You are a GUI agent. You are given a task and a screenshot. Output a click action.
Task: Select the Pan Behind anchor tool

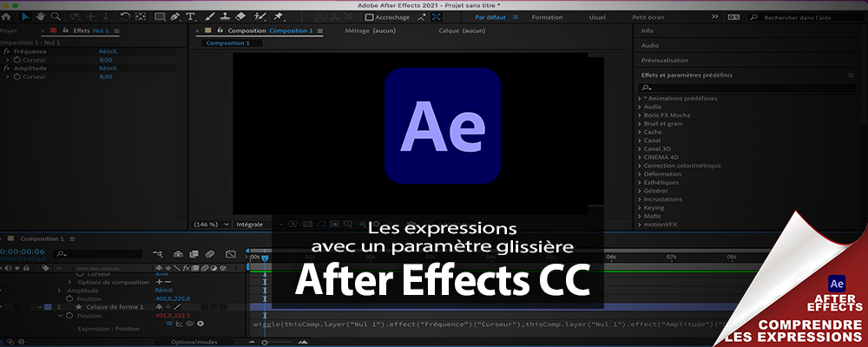[x=141, y=16]
